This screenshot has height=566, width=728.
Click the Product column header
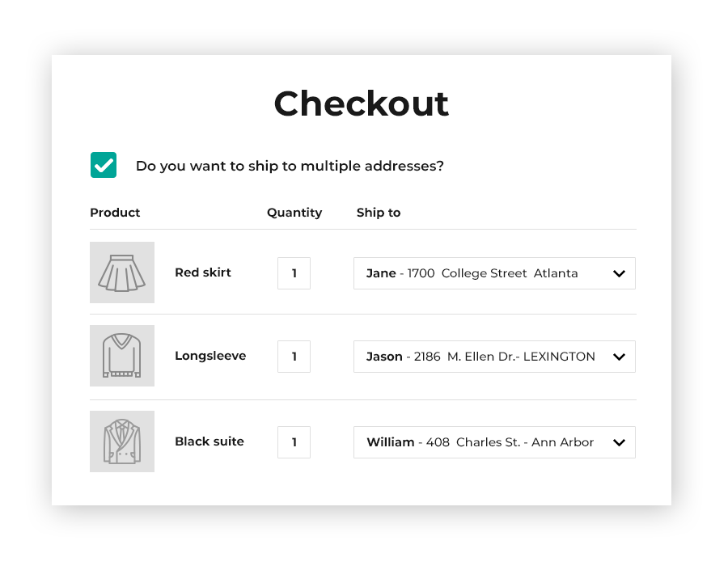point(115,213)
